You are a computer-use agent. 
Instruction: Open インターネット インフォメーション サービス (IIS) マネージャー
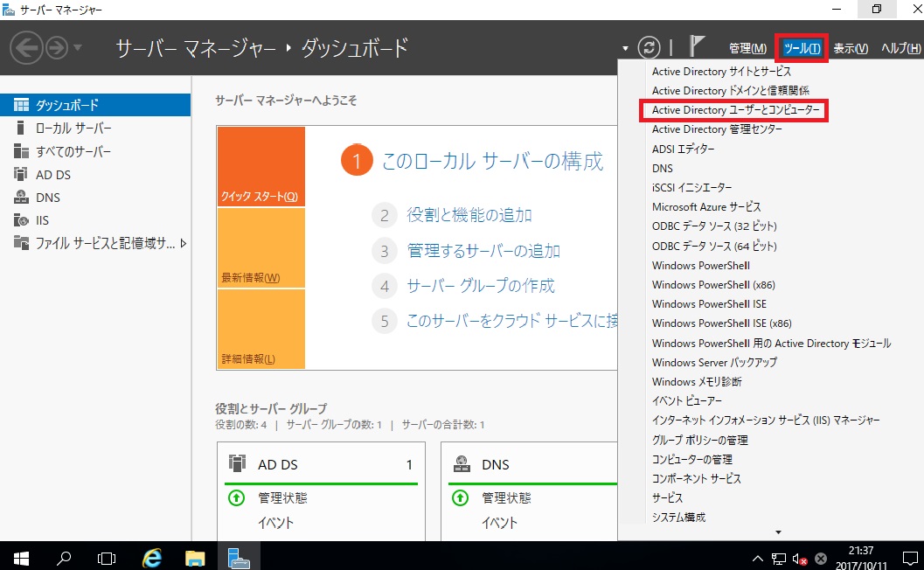pyautogui.click(x=766, y=421)
